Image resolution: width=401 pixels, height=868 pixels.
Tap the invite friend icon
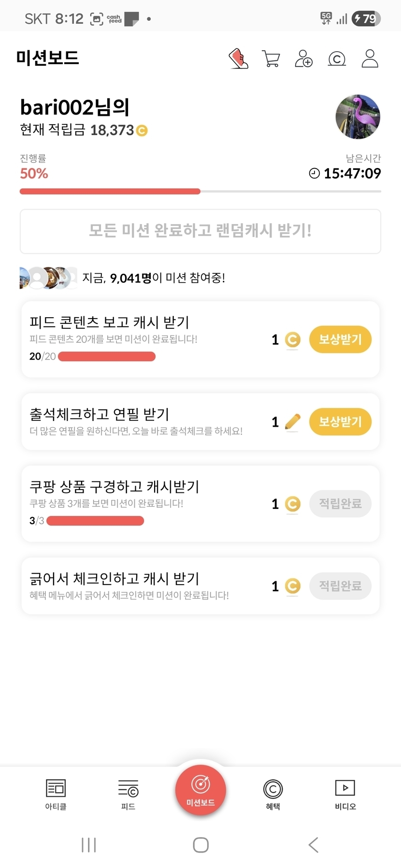pyautogui.click(x=303, y=59)
